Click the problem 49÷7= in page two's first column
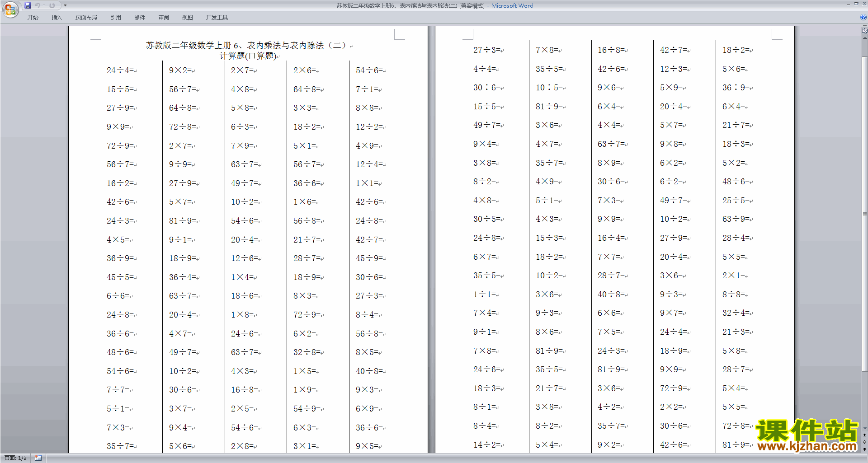The height and width of the screenshot is (463, 868). pyautogui.click(x=486, y=125)
